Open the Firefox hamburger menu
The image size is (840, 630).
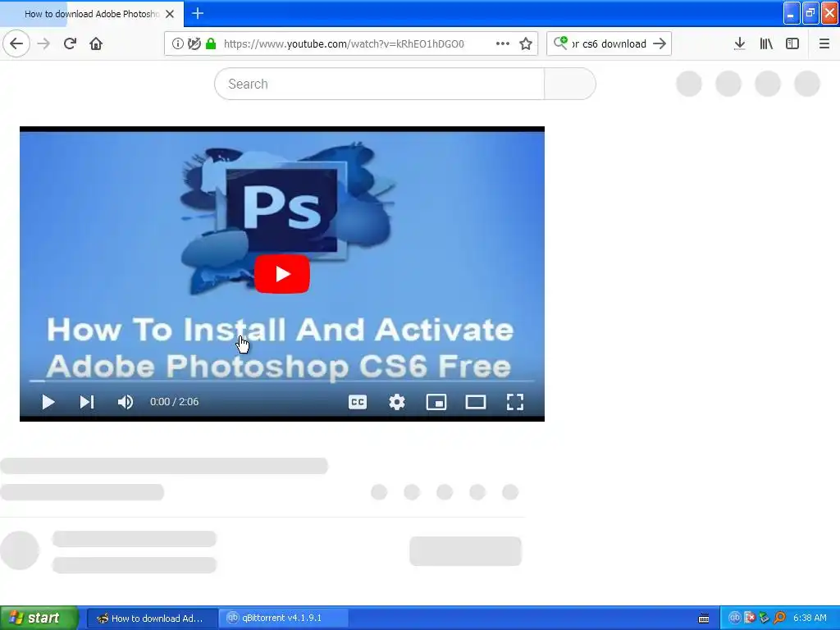coord(824,43)
